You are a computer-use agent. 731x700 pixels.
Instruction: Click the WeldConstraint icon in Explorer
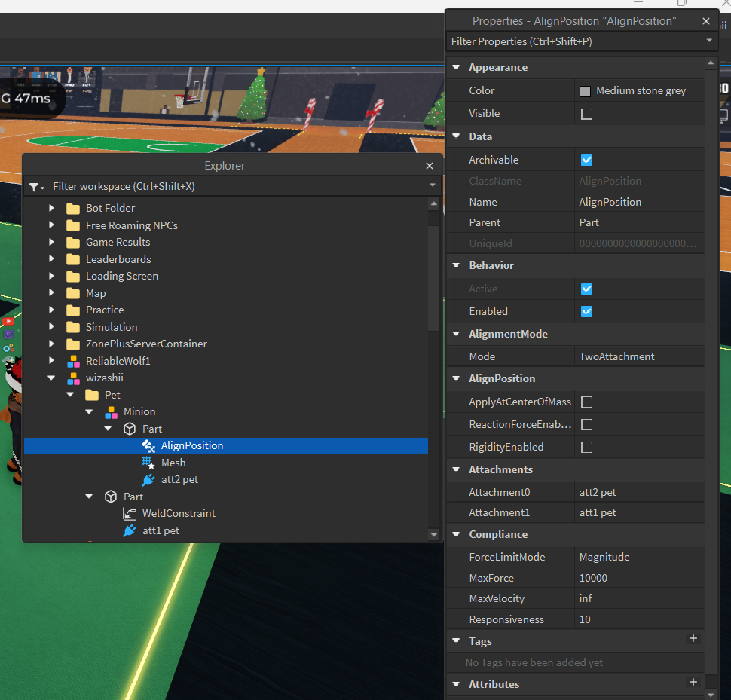click(130, 513)
